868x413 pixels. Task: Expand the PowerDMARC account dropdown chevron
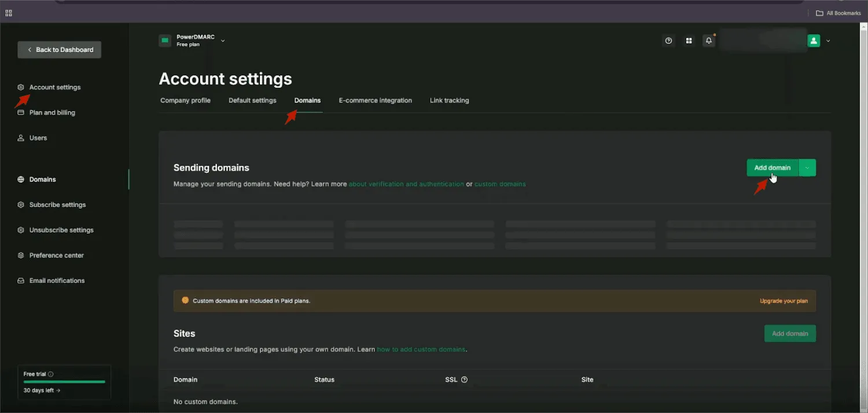223,40
